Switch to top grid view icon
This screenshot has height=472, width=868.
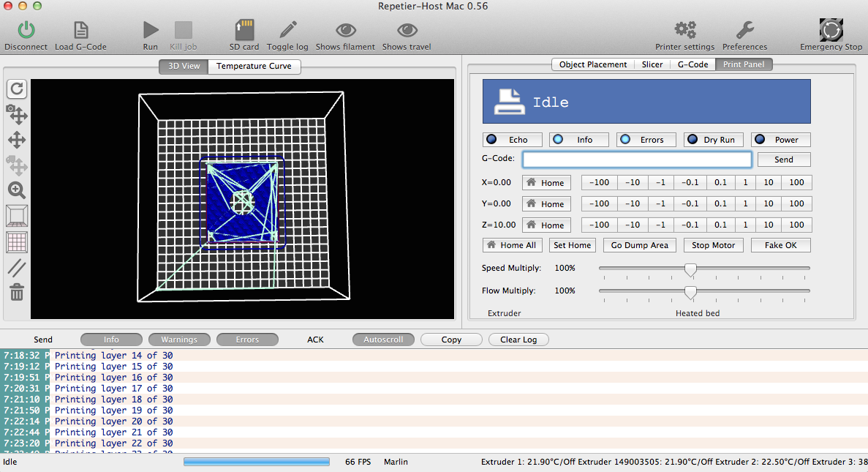17,242
